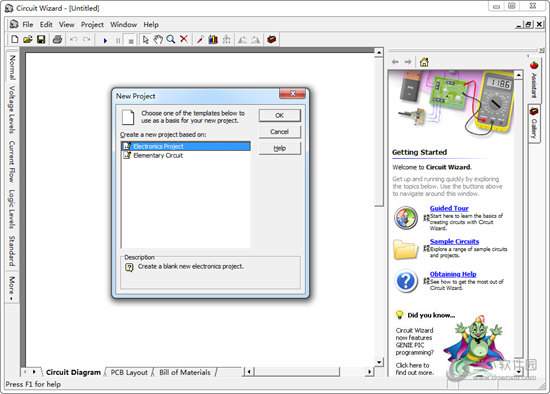Open the Gallery side tab
The image size is (550, 394).
point(534,123)
